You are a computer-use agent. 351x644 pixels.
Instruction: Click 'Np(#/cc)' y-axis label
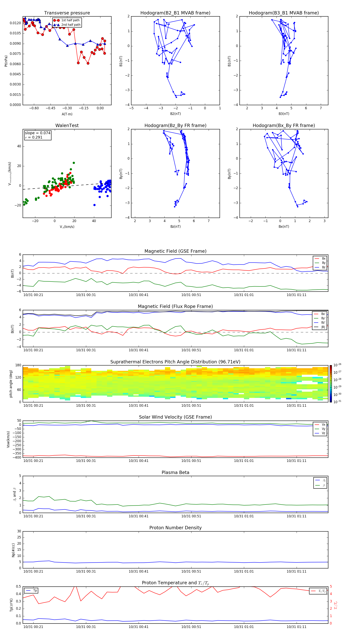[x=13, y=550]
